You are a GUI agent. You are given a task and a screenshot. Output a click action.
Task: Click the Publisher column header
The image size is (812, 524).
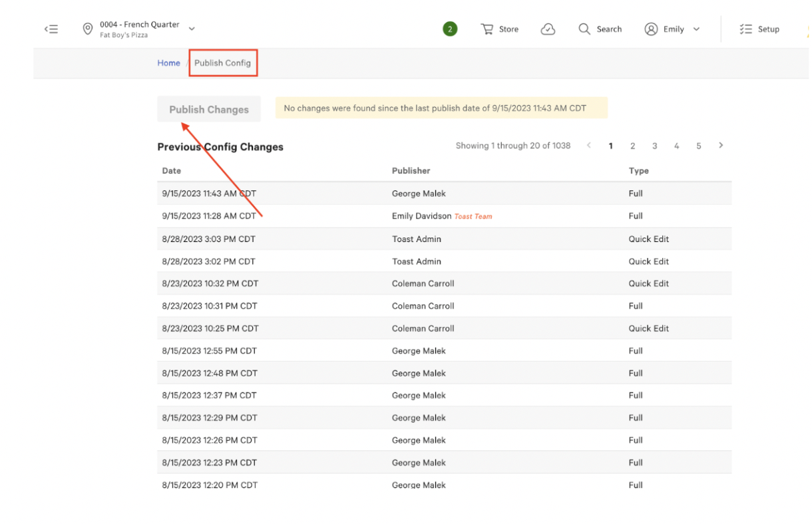tap(411, 171)
